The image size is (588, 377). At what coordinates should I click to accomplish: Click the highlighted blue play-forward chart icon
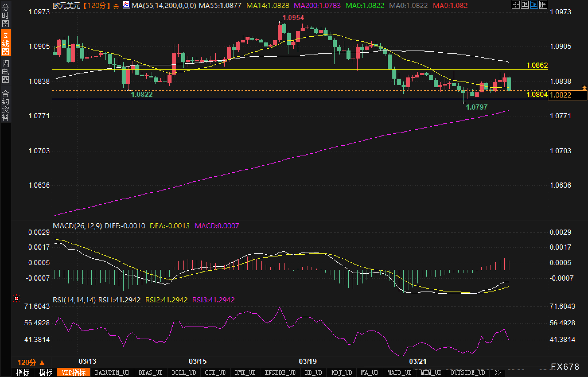[534, 5]
